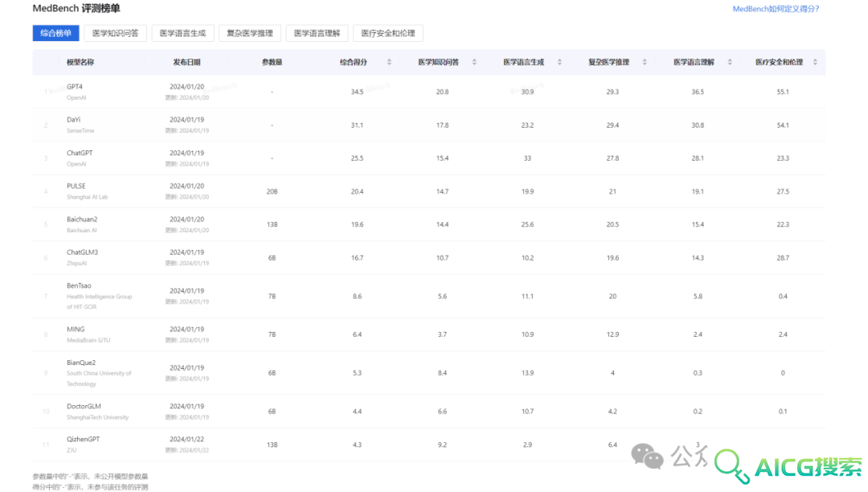868x492 pixels.
Task: Select the 医疗安全和伦理 tab button
Action: [x=388, y=33]
